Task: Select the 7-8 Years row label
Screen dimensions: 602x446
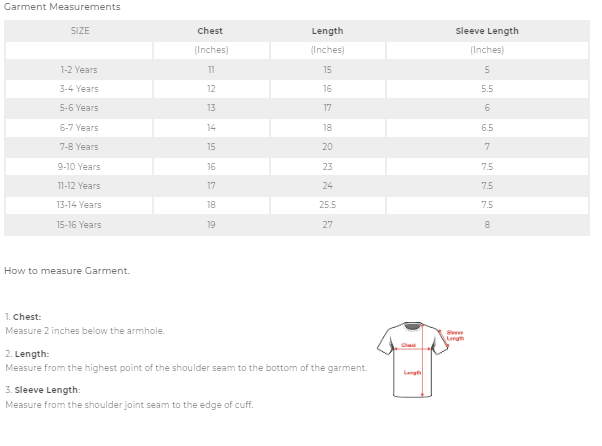Action: [79, 147]
